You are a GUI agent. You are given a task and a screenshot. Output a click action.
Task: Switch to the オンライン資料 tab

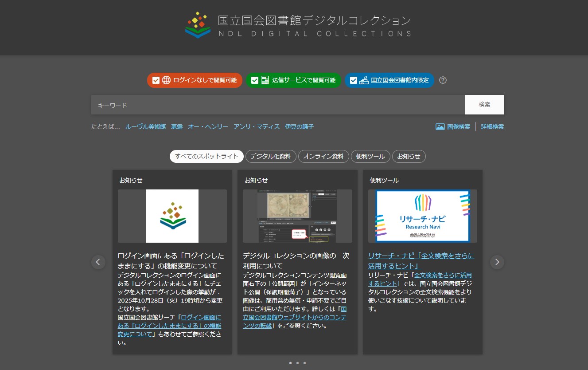(323, 156)
